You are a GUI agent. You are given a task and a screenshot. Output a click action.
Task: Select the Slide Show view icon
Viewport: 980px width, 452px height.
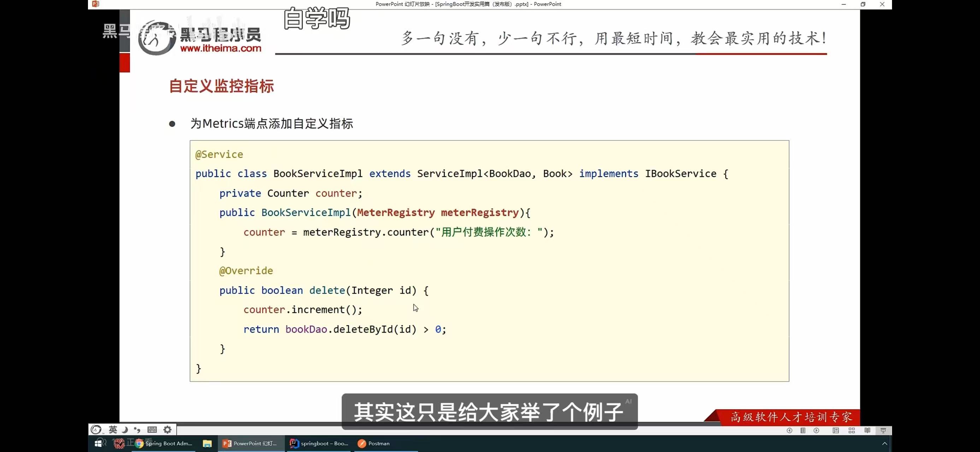(x=883, y=430)
